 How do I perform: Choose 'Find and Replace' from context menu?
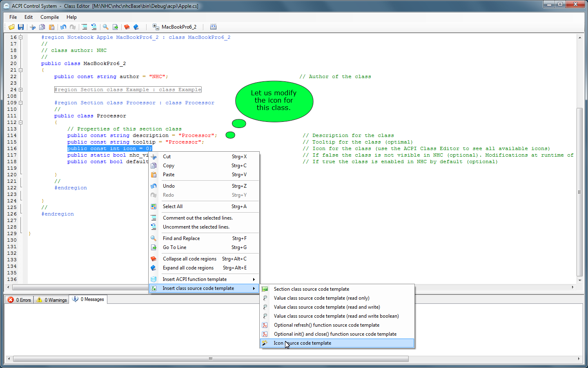click(x=181, y=238)
